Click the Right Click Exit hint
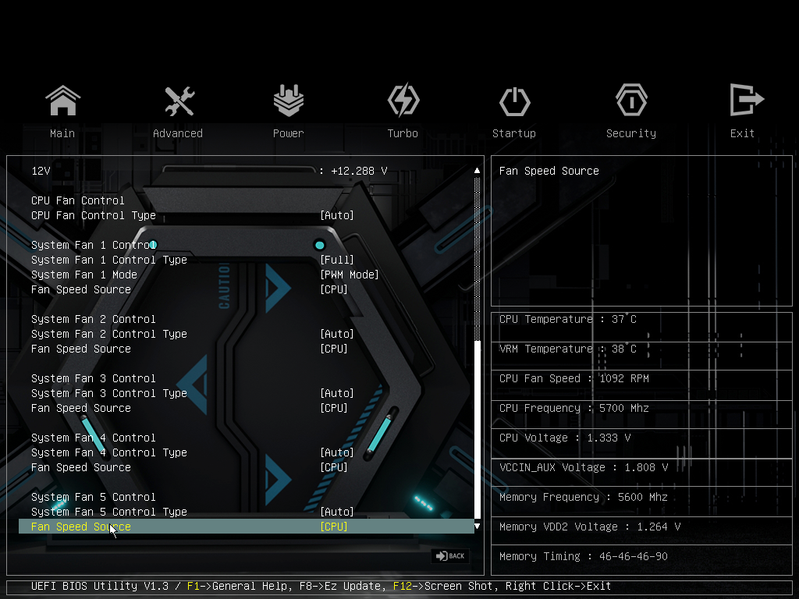This screenshot has width=799, height=599. (558, 586)
